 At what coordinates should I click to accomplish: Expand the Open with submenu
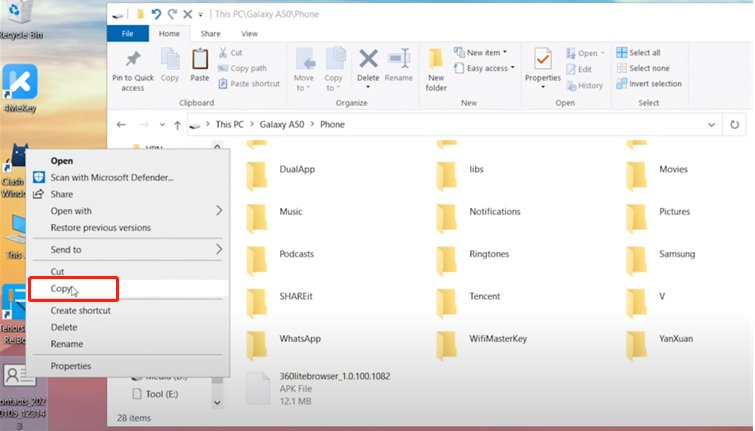(x=128, y=211)
